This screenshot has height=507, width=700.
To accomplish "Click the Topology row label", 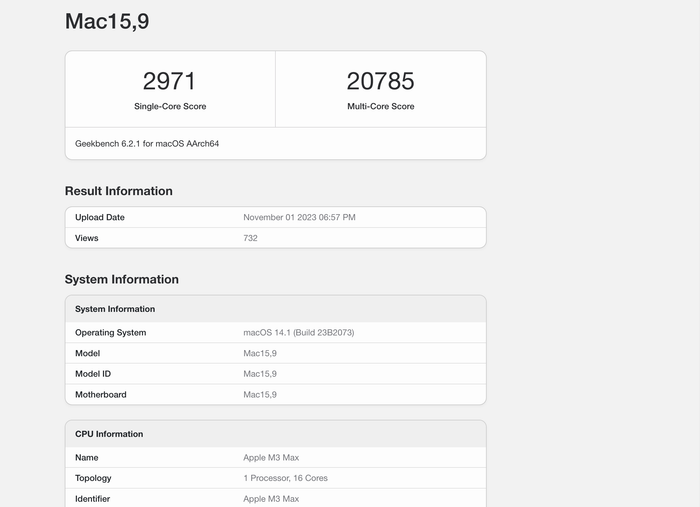I will [93, 478].
